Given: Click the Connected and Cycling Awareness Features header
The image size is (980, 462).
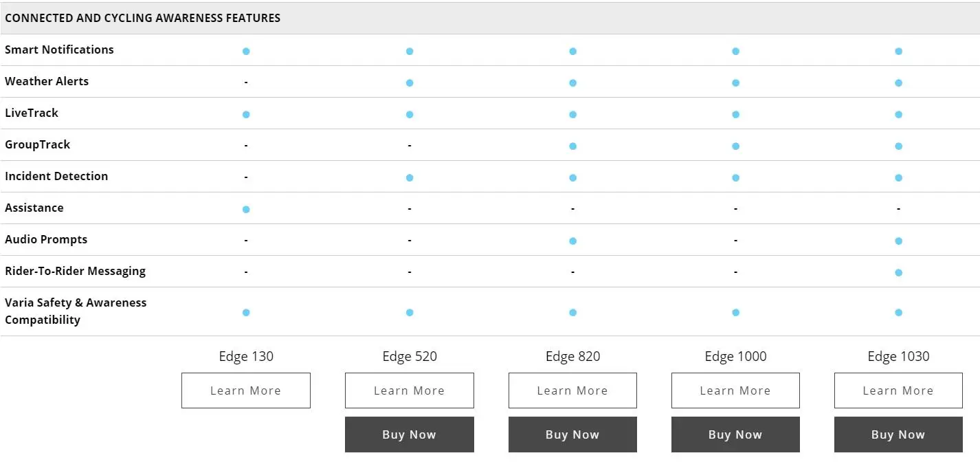Looking at the screenshot, I should click(142, 19).
